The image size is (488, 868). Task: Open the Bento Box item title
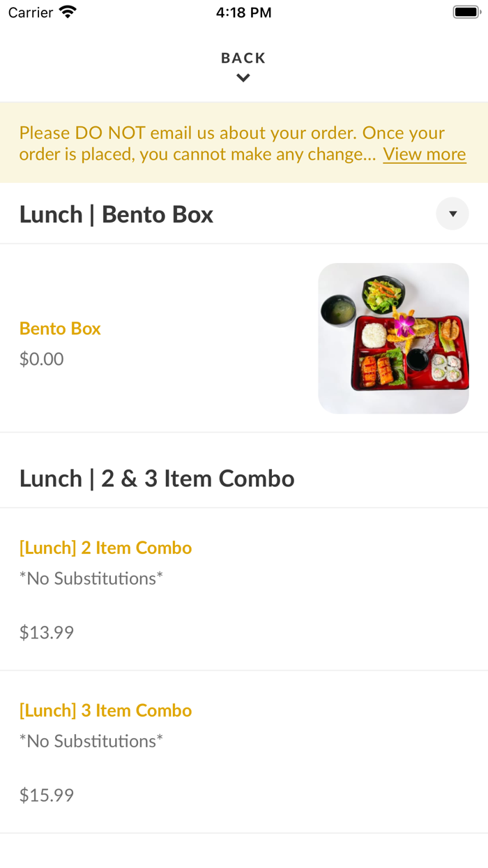60,329
